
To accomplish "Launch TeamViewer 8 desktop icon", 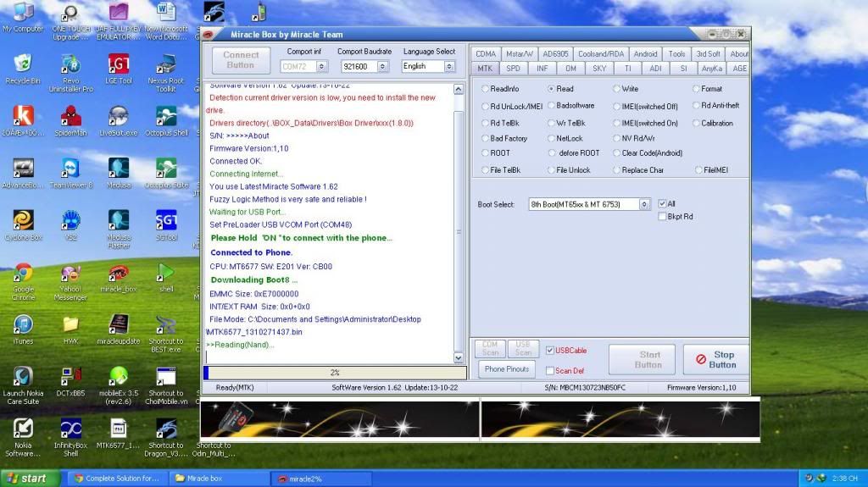I will (71, 174).
